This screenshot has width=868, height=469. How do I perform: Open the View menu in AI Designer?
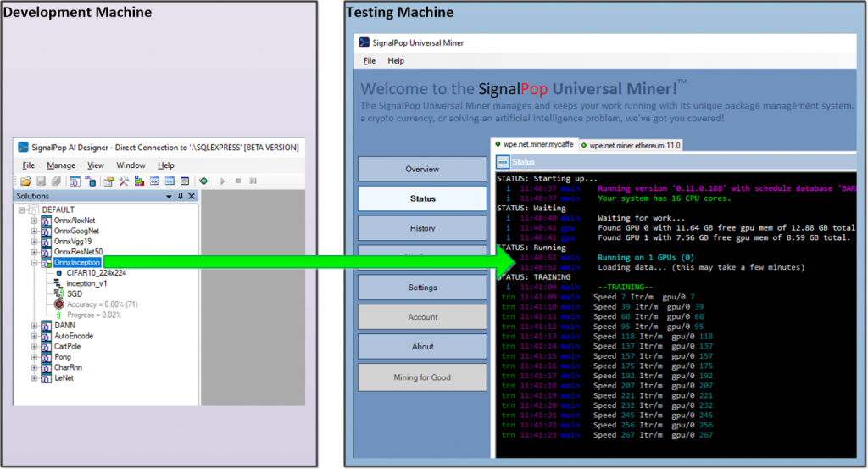coord(95,165)
